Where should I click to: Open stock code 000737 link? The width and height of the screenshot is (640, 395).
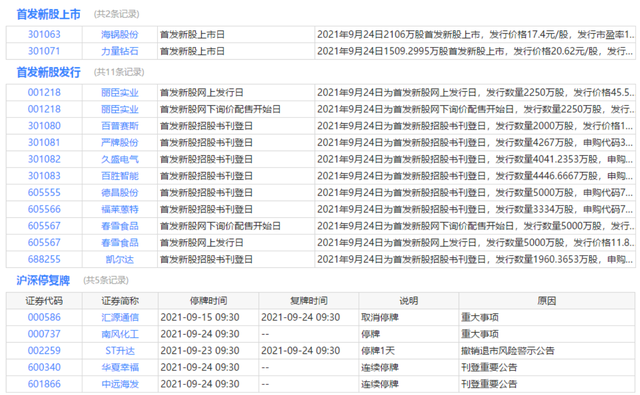click(44, 334)
